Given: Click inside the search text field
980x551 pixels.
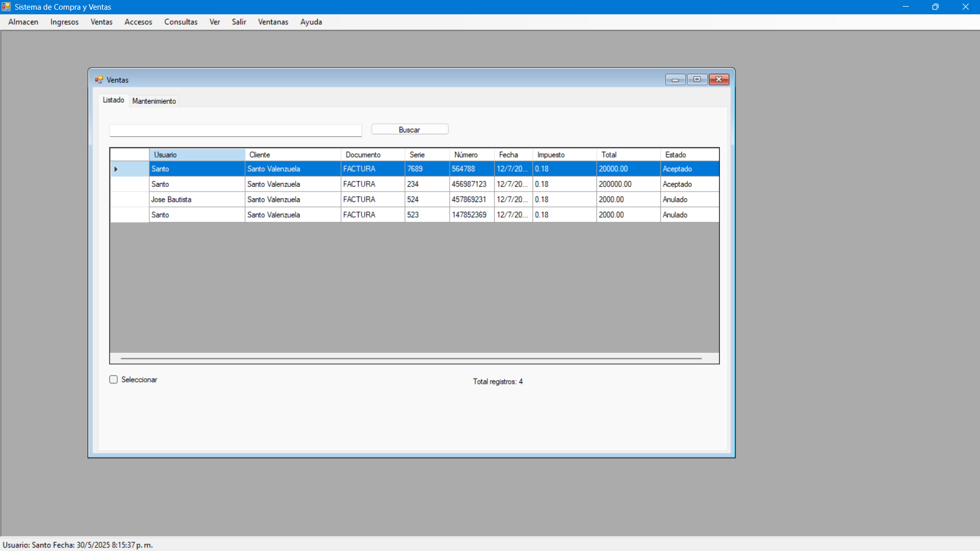Looking at the screenshot, I should pos(235,130).
